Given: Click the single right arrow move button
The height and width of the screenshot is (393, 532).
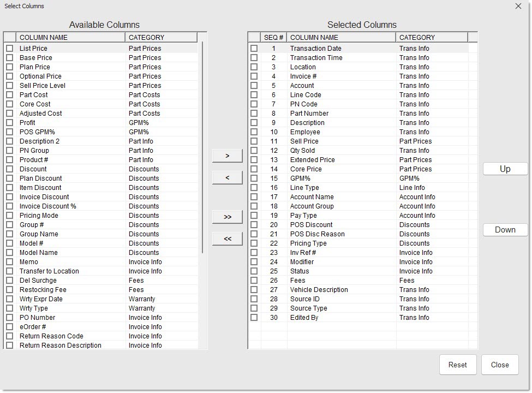Looking at the screenshot, I should [x=227, y=156].
